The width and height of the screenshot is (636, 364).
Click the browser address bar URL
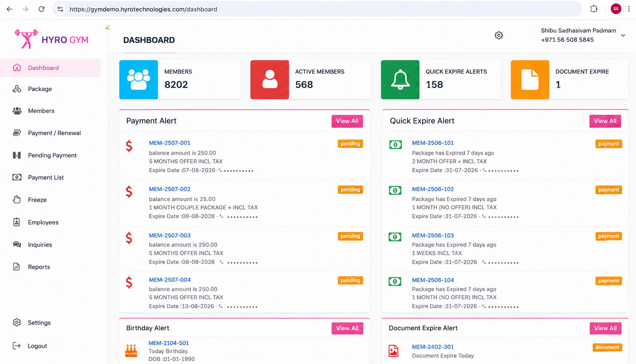143,9
